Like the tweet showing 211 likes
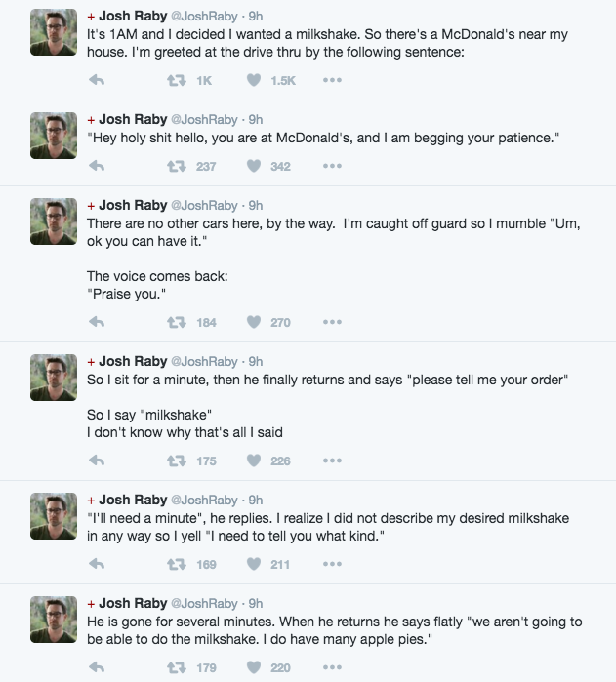The image size is (616, 682). pos(254,564)
